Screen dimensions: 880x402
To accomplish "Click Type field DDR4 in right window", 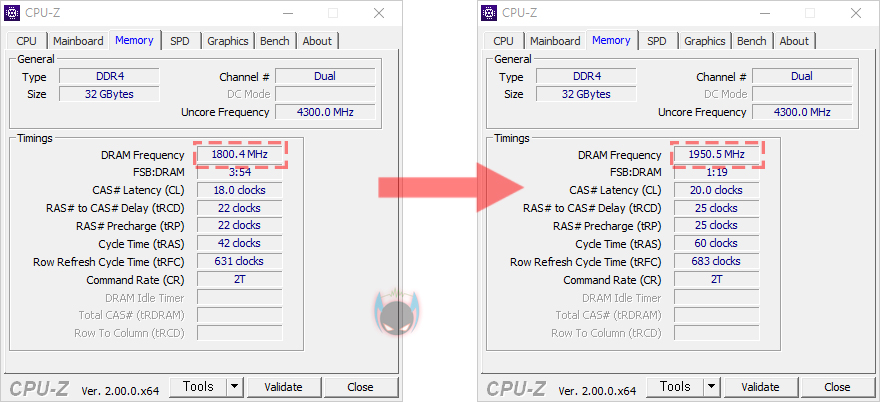I will click(586, 76).
